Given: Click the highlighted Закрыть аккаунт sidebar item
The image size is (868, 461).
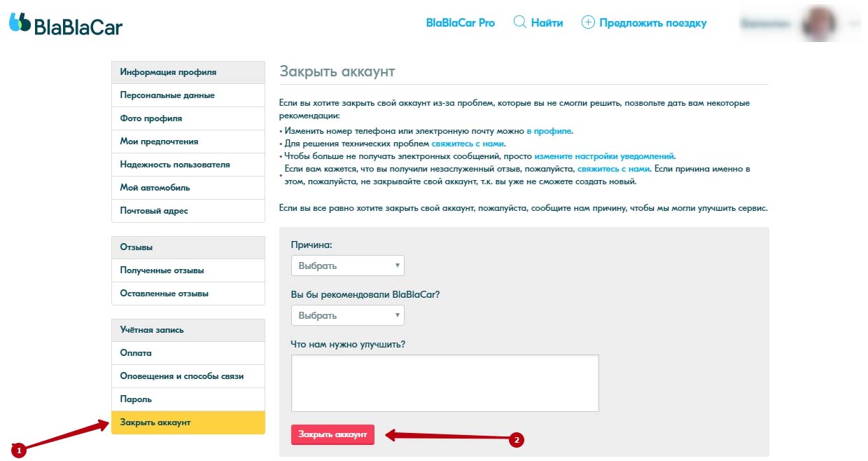Looking at the screenshot, I should pos(188,422).
